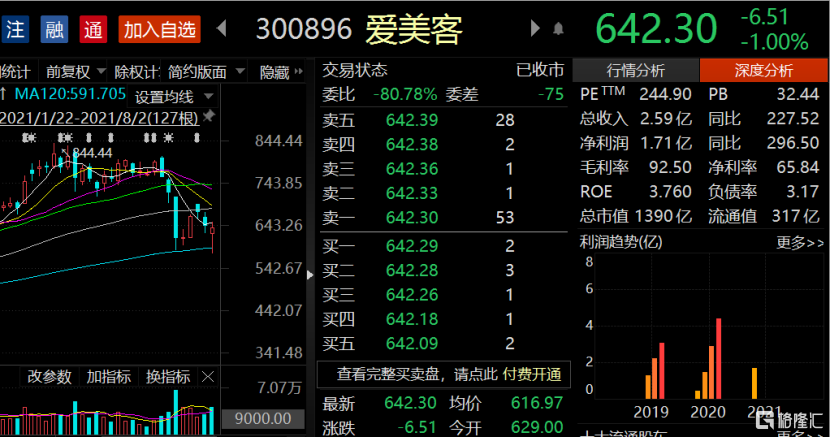Click the date range link 2021/1/22-2021/8/2
The height and width of the screenshot is (437, 830).
pos(100,118)
